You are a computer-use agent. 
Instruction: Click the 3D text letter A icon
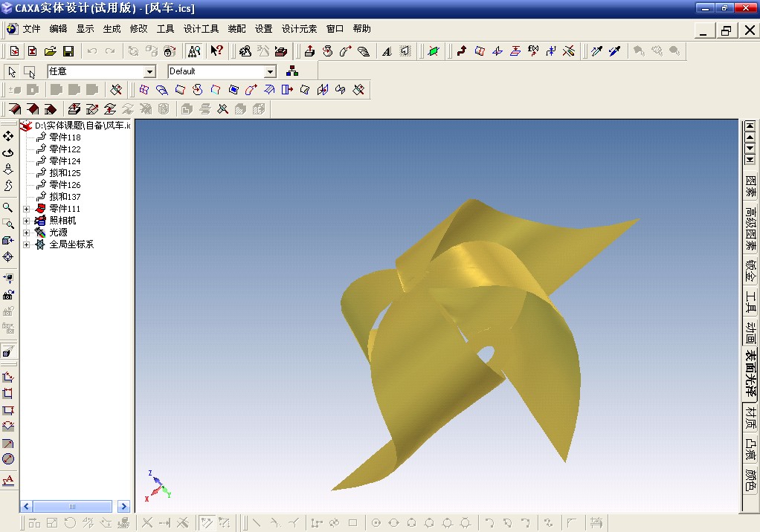coord(387,51)
